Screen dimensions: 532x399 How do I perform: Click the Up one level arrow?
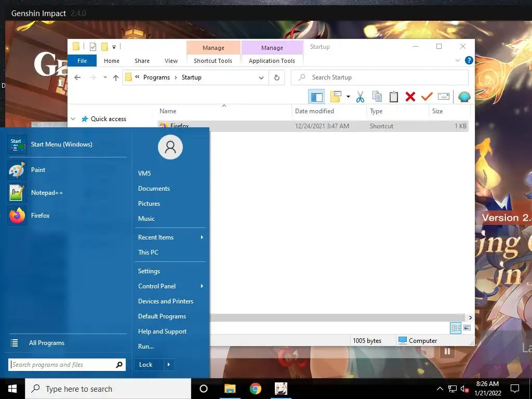(x=116, y=78)
